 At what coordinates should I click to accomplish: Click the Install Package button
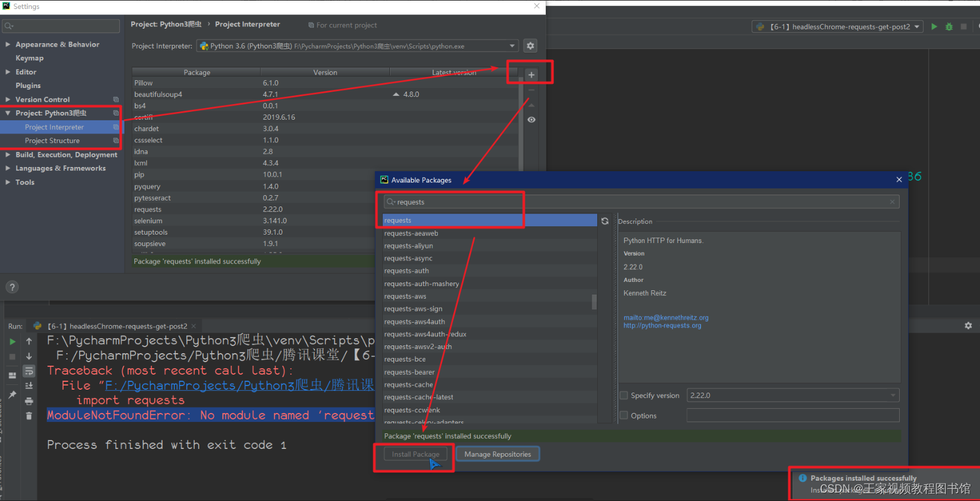[415, 454]
